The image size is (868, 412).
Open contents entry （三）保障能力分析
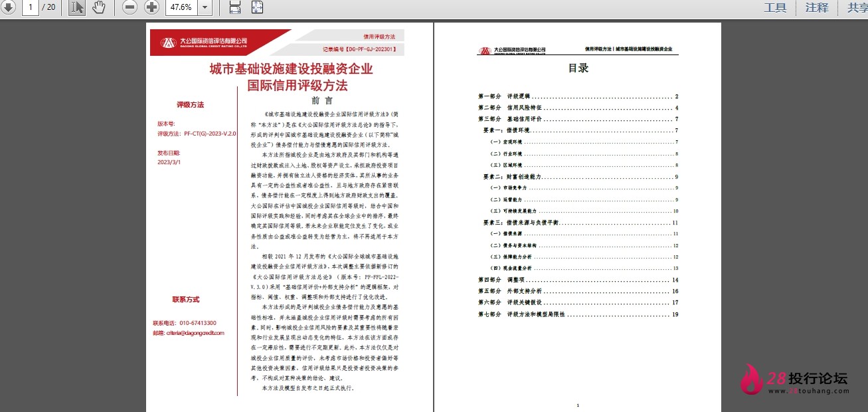click(x=584, y=257)
